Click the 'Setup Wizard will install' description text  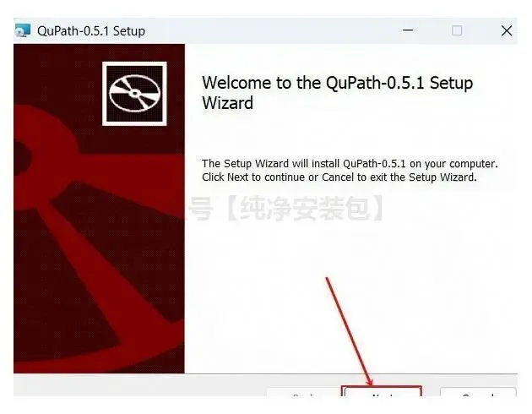(350, 164)
